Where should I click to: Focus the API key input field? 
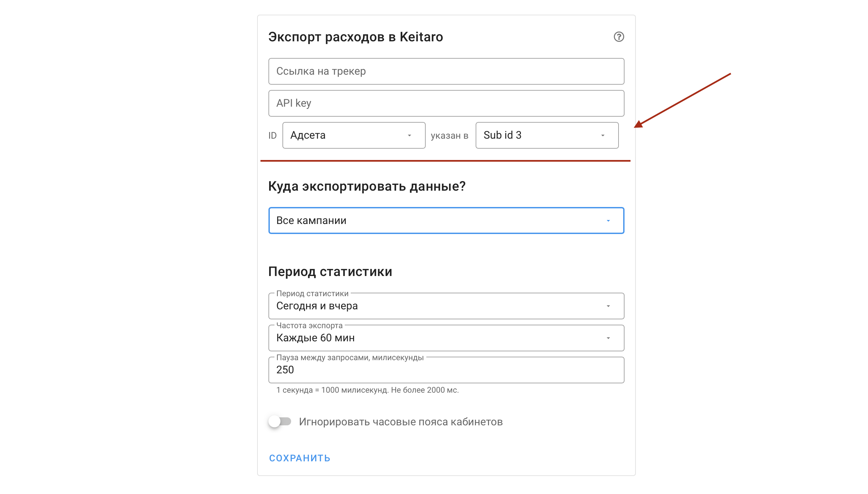pyautogui.click(x=446, y=103)
